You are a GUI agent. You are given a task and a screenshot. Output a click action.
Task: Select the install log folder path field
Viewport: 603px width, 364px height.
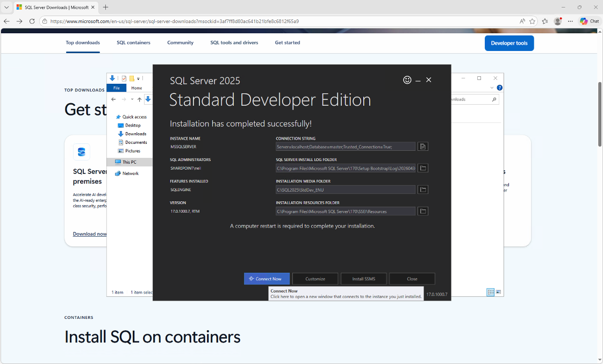coord(346,168)
